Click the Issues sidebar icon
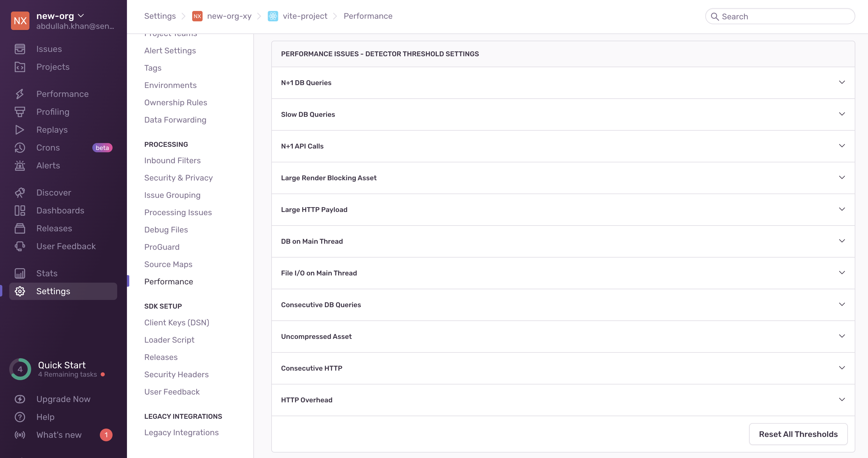Viewport: 868px width, 458px height. click(x=20, y=49)
